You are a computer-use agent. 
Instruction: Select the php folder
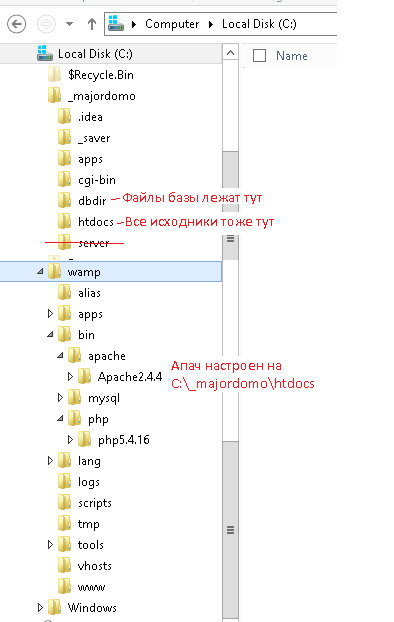point(98,420)
